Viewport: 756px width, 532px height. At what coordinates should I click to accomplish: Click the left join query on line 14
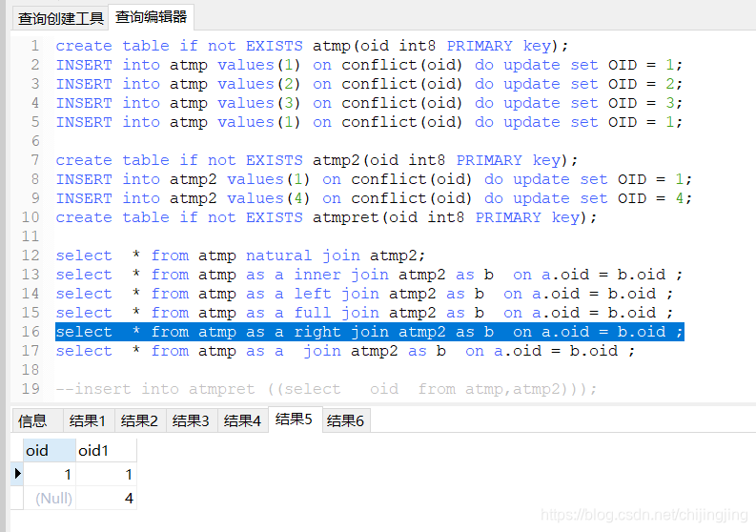(364, 294)
